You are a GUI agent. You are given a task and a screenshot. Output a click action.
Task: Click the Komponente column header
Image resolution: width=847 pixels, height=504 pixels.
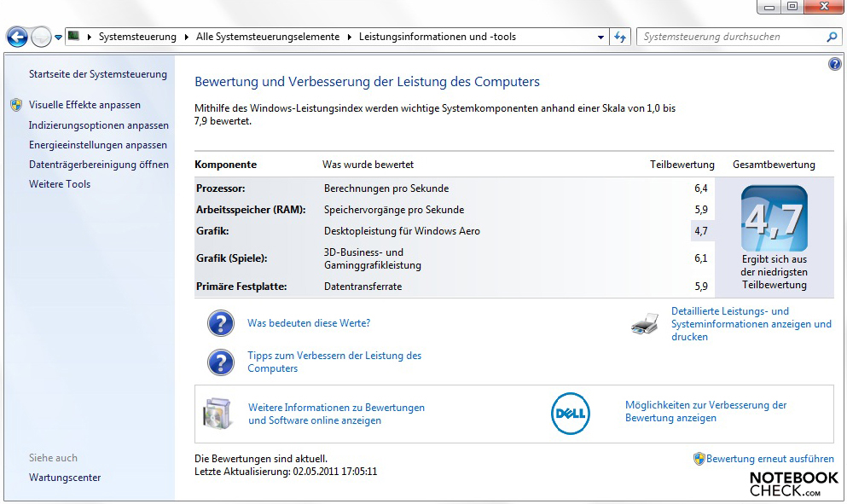click(226, 165)
